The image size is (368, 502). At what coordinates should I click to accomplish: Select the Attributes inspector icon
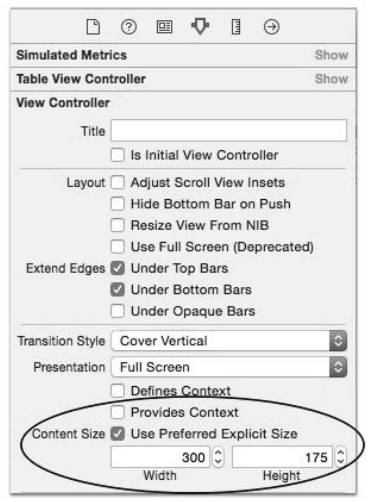tap(200, 26)
